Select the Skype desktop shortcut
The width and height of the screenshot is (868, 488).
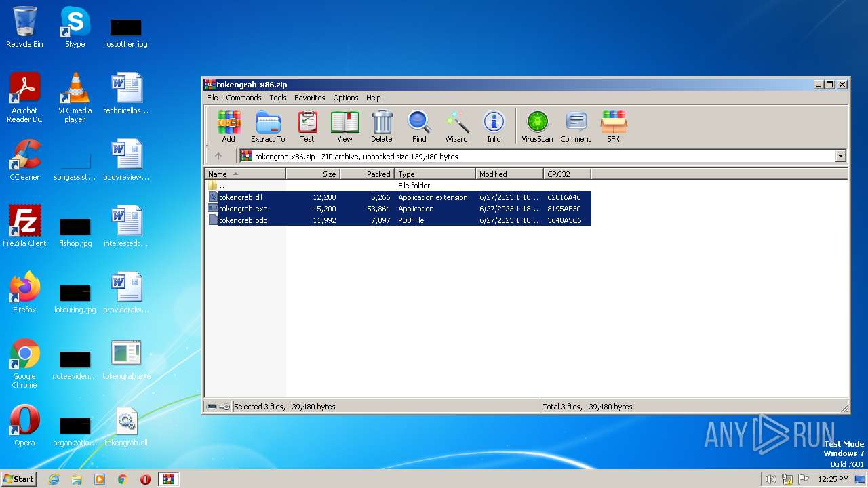tap(75, 27)
